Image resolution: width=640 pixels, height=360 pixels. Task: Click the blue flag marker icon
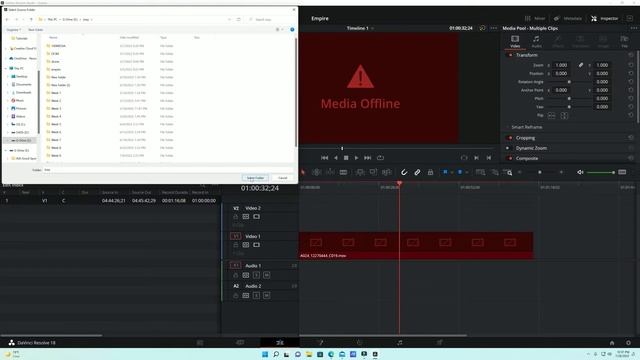(445, 172)
